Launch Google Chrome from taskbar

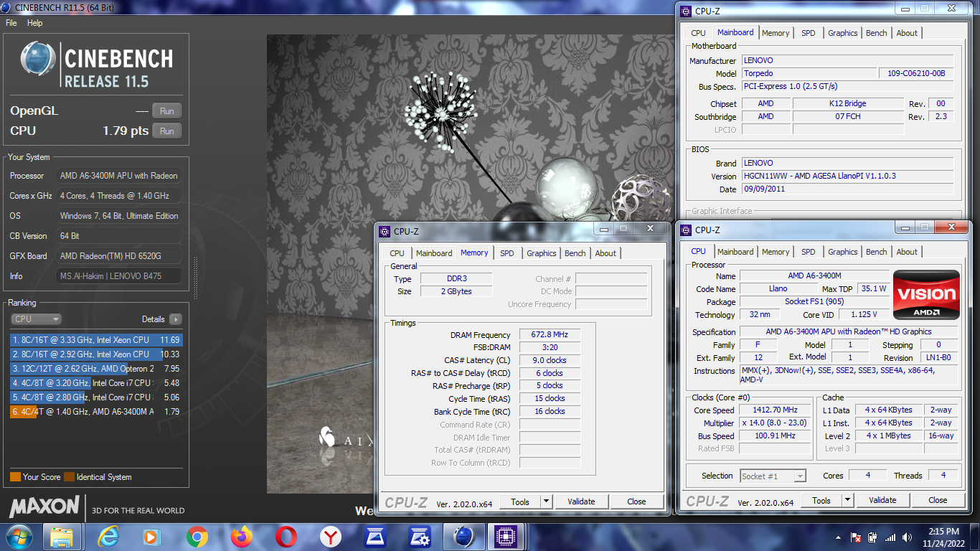tap(197, 537)
